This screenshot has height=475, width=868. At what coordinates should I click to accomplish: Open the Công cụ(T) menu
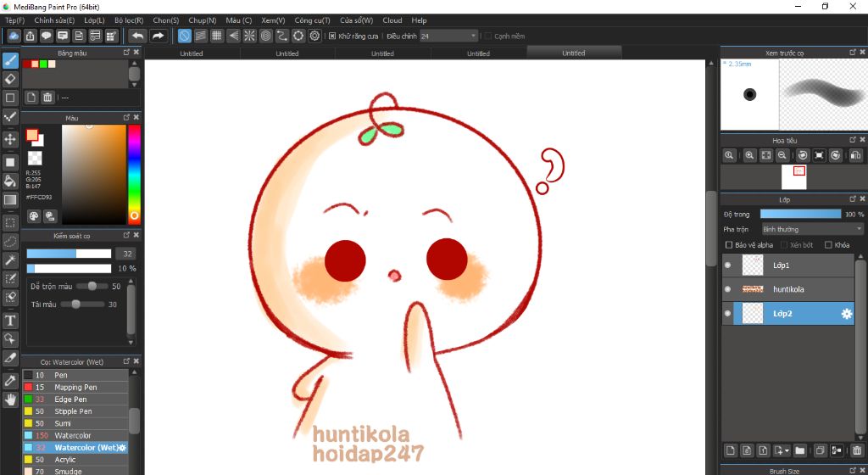(x=312, y=20)
